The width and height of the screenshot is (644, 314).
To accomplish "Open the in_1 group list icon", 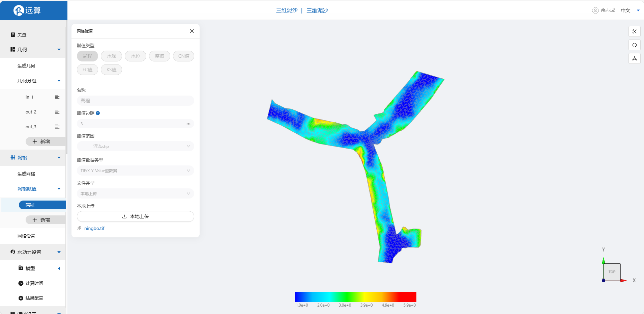I will tap(57, 97).
